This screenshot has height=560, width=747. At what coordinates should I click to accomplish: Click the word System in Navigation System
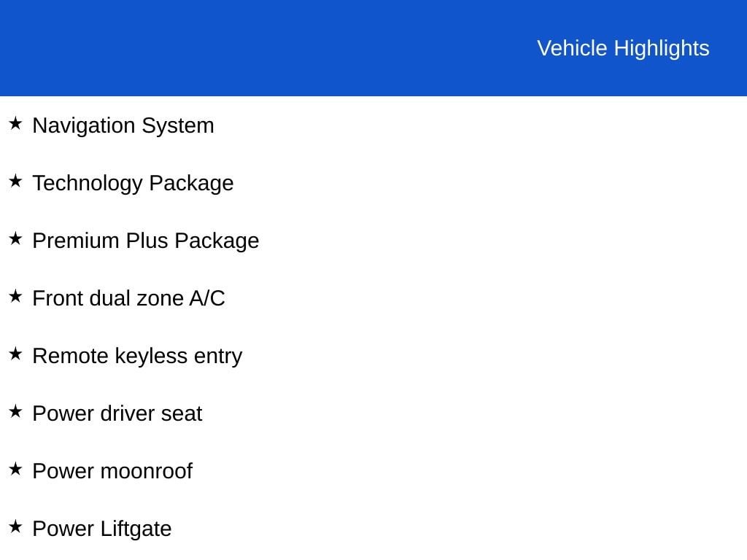178,126
